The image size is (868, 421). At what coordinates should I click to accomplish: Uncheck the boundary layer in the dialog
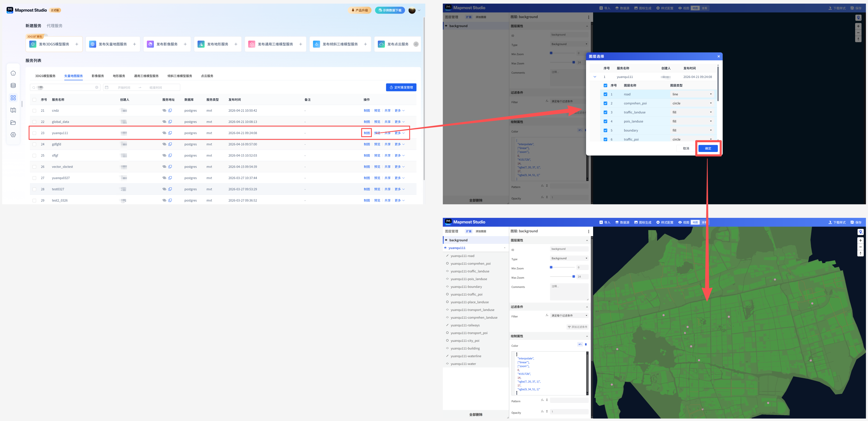tap(605, 130)
